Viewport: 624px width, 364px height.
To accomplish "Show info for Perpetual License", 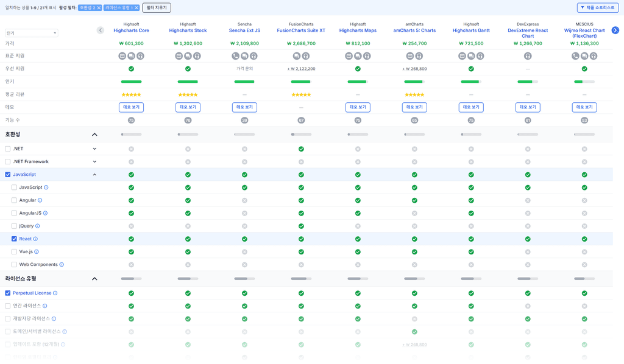I will pyautogui.click(x=55, y=293).
